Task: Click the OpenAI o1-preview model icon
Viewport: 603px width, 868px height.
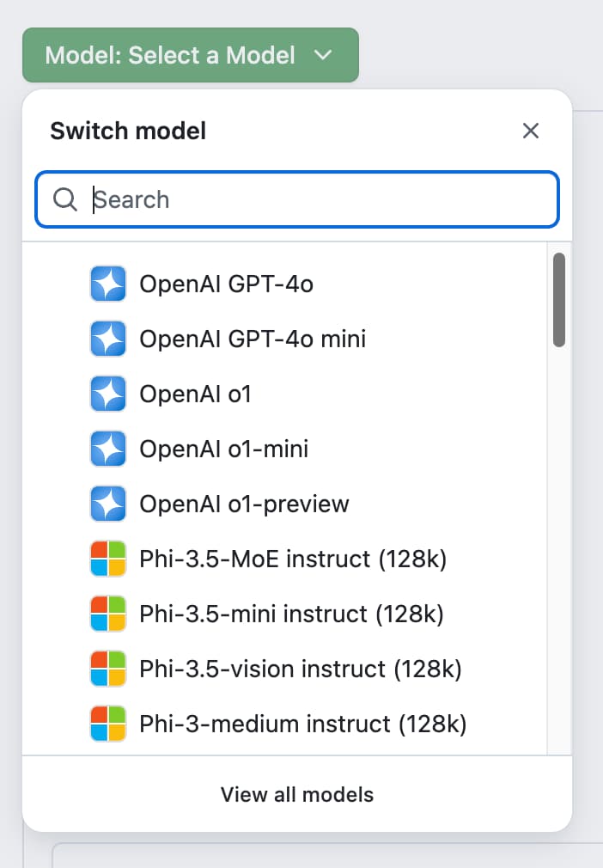Action: 108,504
